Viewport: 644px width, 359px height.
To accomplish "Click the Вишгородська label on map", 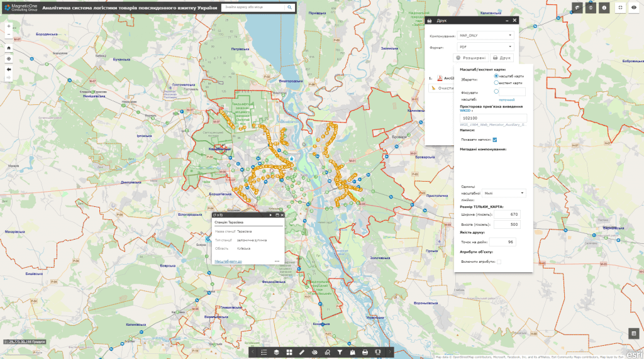I will (291, 81).
